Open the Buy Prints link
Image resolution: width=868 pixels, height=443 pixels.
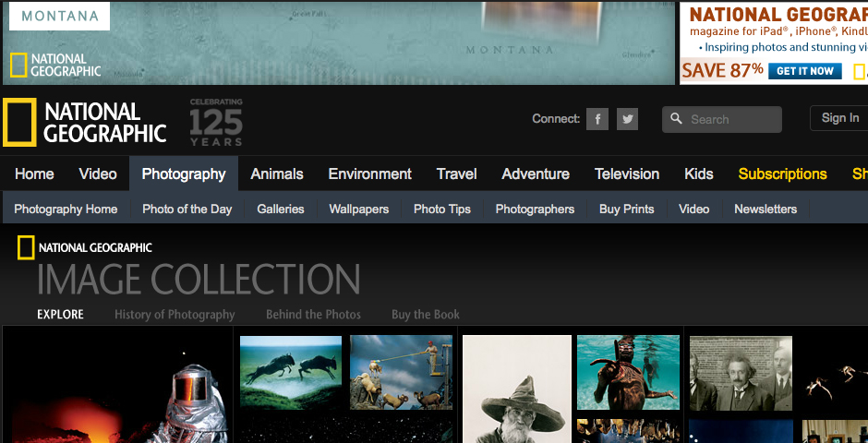[627, 210]
